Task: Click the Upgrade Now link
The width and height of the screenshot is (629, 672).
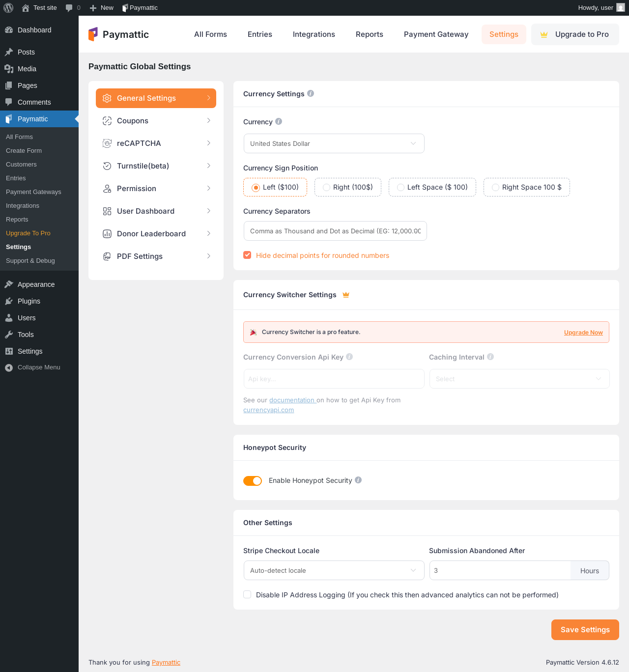Action: coord(583,333)
